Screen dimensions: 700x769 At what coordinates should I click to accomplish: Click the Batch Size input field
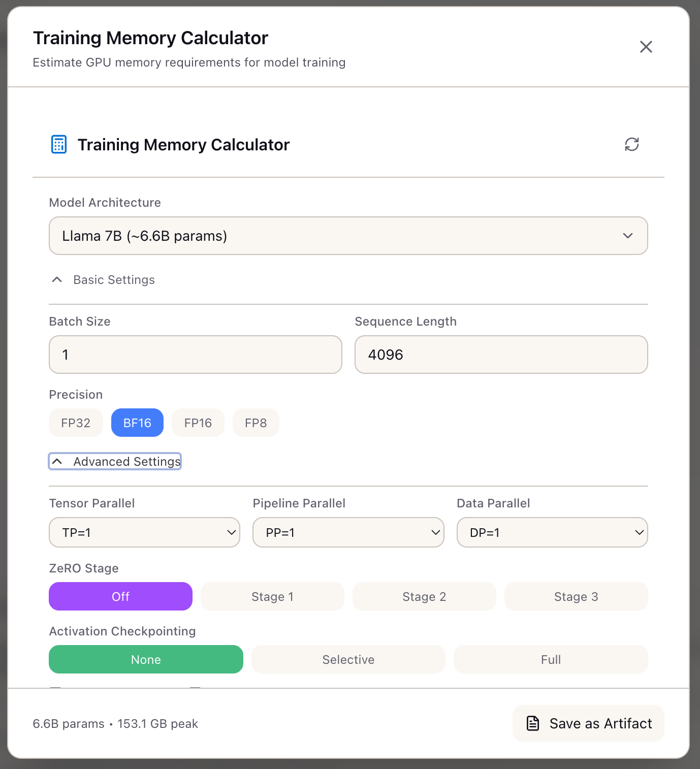click(195, 355)
